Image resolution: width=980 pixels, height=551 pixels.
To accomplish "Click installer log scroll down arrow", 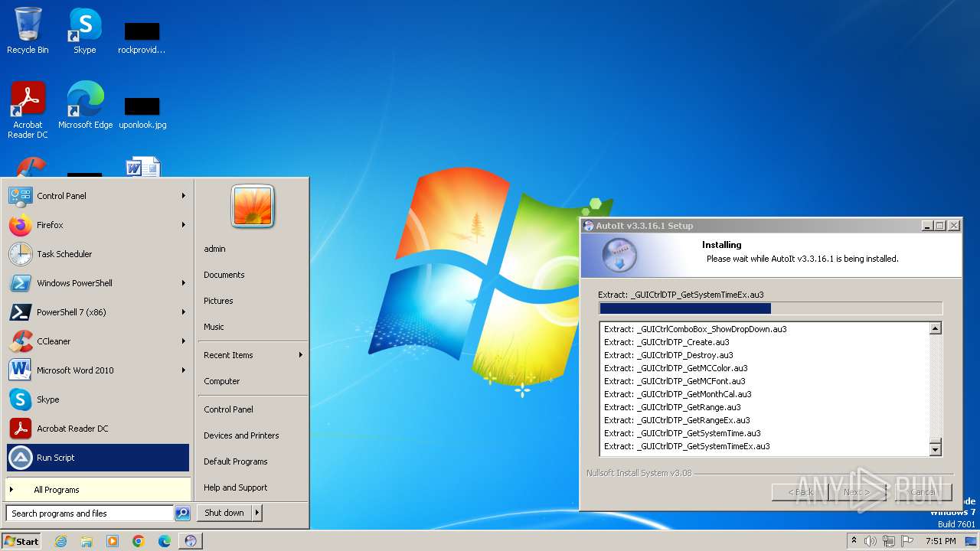I will [x=935, y=450].
